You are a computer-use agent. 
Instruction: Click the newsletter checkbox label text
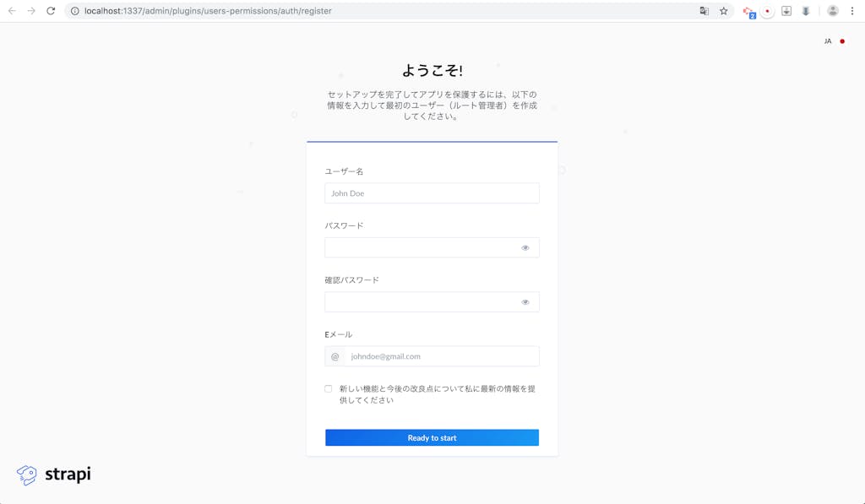[437, 394]
